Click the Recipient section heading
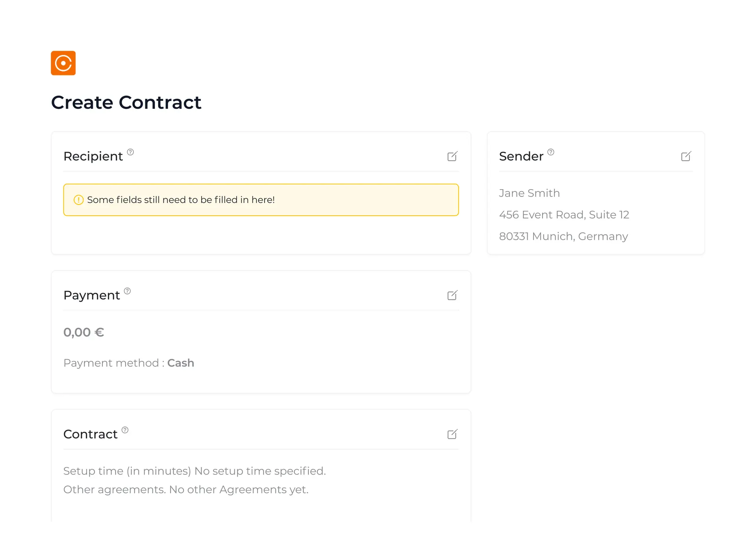This screenshot has width=756, height=541. (93, 156)
